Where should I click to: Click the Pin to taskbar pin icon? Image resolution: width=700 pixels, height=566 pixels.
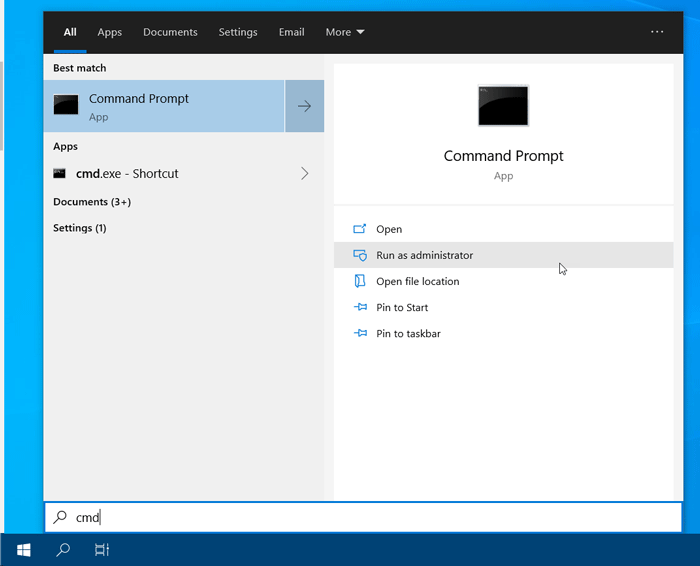coord(360,333)
